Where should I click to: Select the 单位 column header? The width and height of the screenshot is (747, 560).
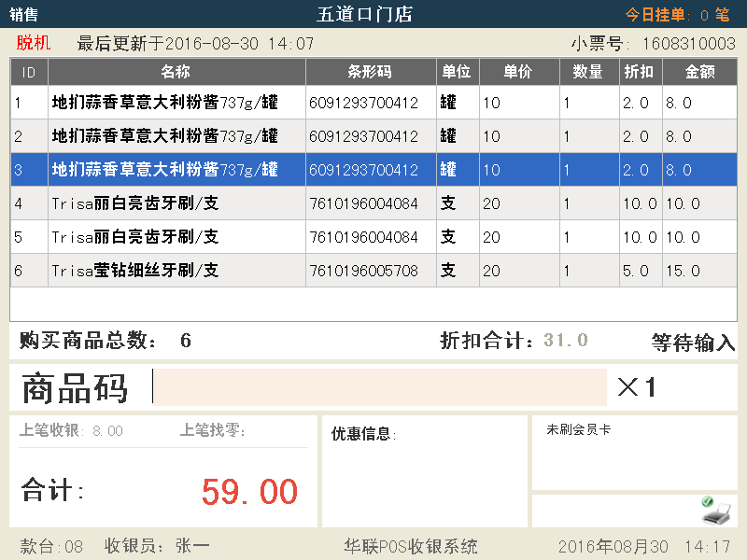pos(458,72)
